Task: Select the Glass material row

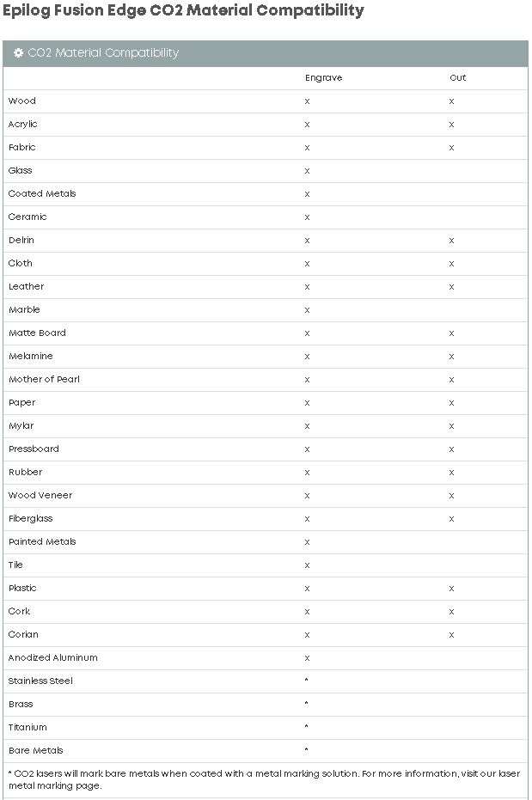Action: (x=266, y=171)
